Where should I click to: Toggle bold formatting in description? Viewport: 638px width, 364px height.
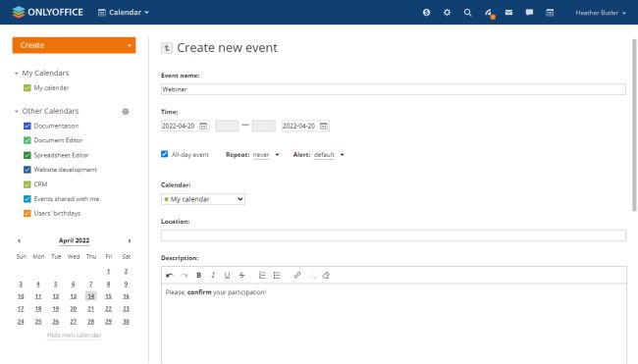click(198, 276)
